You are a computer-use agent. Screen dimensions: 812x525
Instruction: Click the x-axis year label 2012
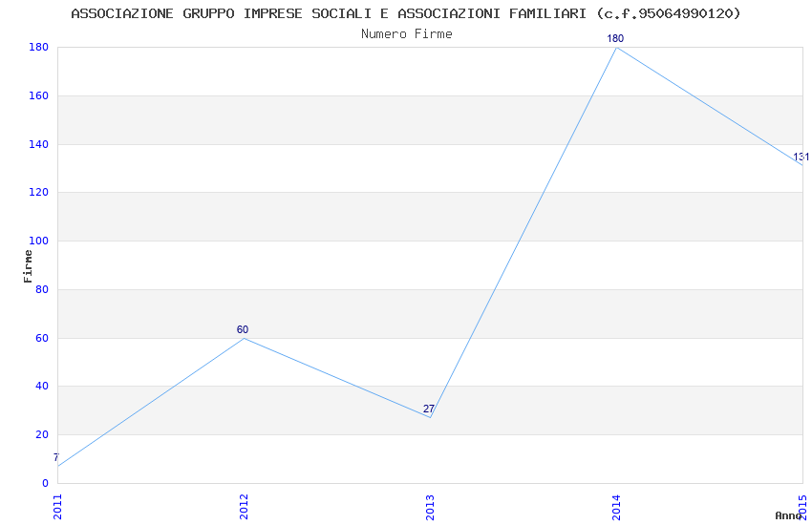point(244,507)
